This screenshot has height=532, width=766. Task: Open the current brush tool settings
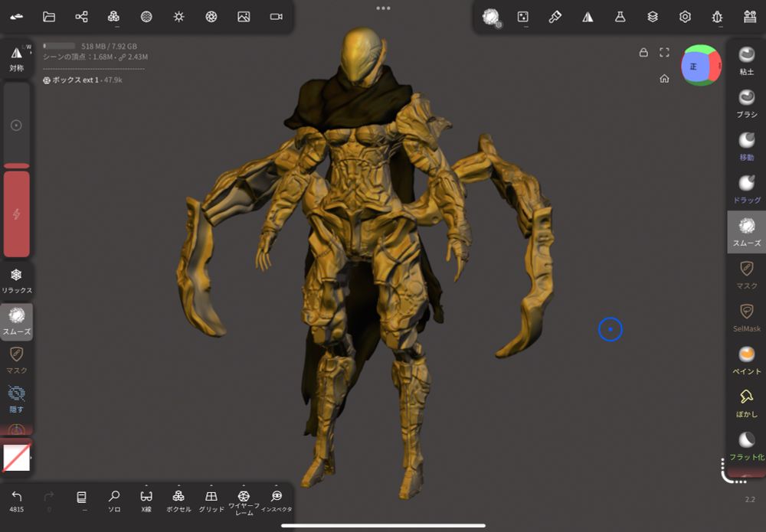(x=491, y=17)
